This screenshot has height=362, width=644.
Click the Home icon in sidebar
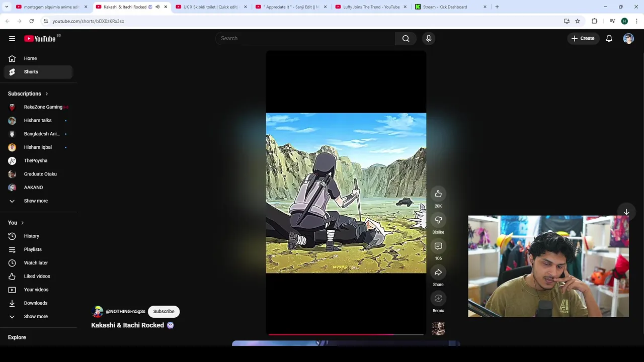tap(12, 58)
